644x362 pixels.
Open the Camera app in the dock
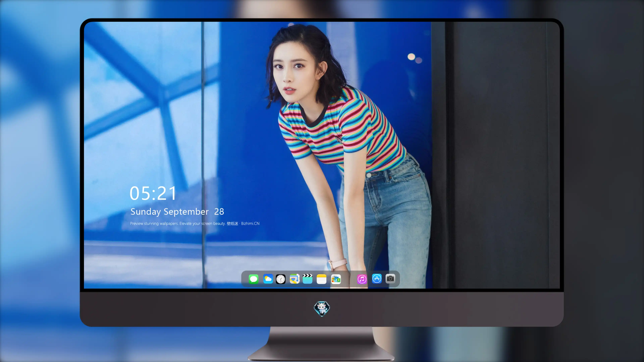pos(390,279)
